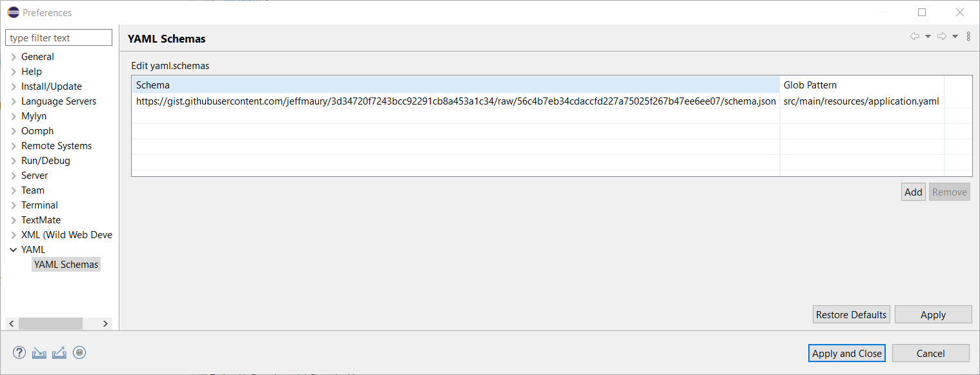This screenshot has width=980, height=375.
Task: Expand the Language Servers tree node
Action: click(x=14, y=101)
